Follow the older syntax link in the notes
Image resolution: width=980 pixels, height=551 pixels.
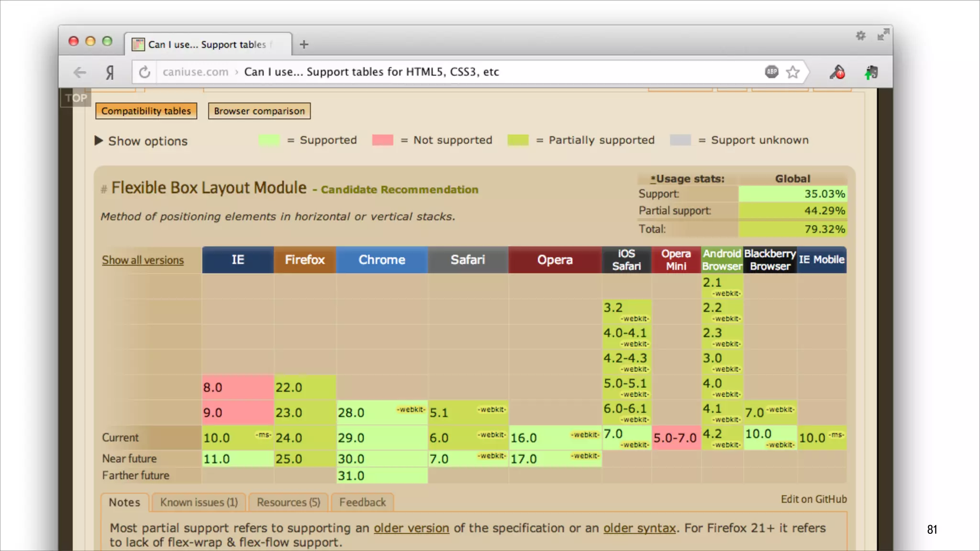[x=639, y=528]
